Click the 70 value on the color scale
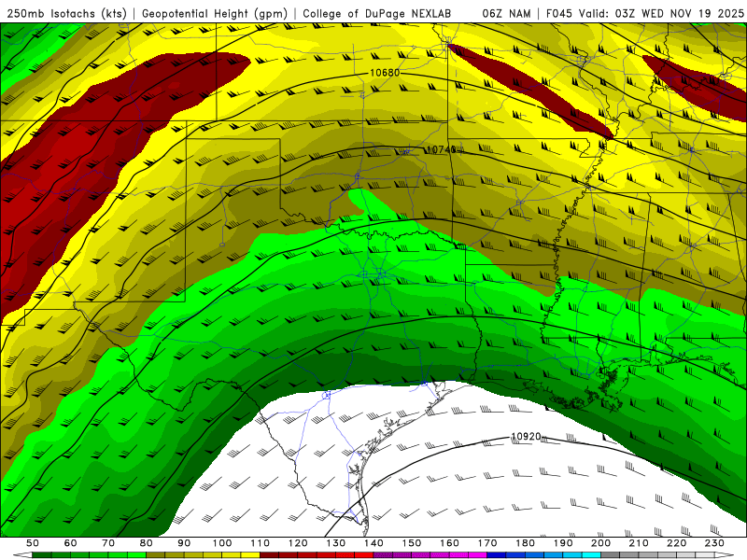 (x=108, y=543)
